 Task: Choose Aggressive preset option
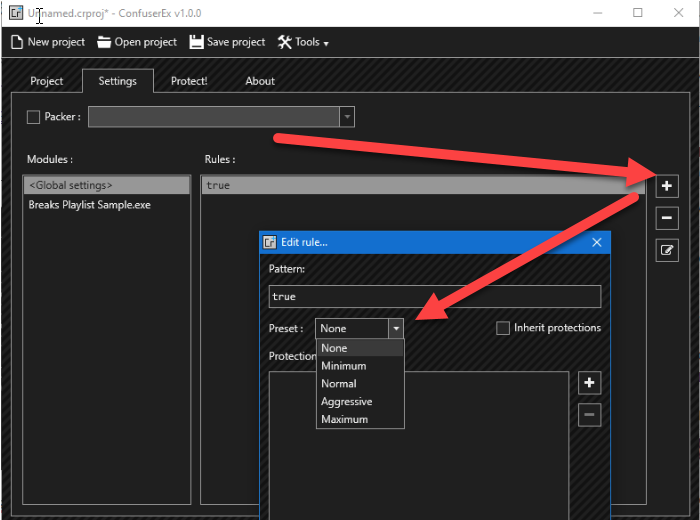click(360, 402)
